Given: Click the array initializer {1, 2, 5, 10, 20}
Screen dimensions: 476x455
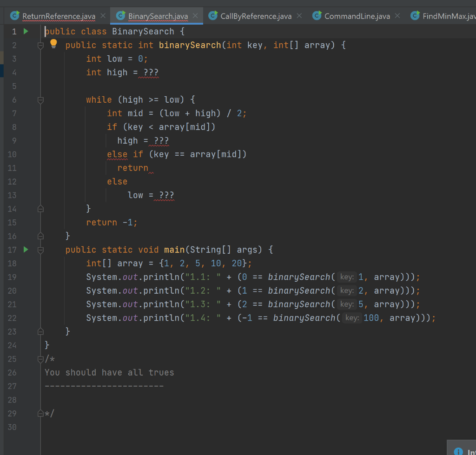Looking at the screenshot, I should pos(203,263).
